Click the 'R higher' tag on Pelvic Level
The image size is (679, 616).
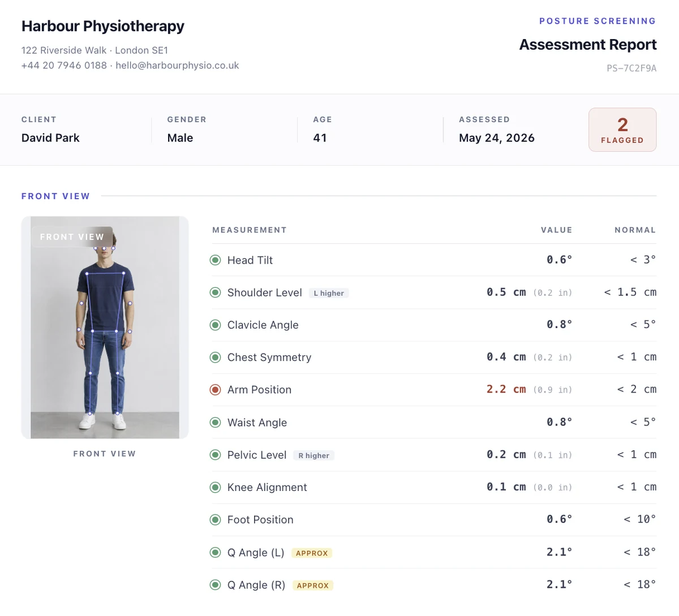(x=313, y=455)
